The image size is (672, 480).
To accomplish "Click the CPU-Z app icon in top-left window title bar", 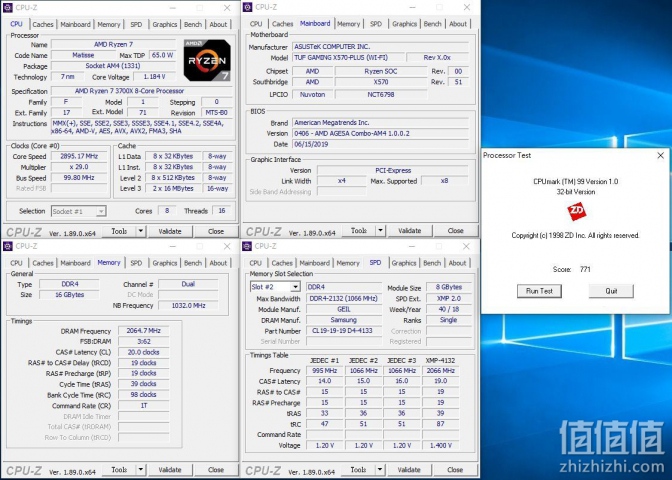I will coord(8,7).
